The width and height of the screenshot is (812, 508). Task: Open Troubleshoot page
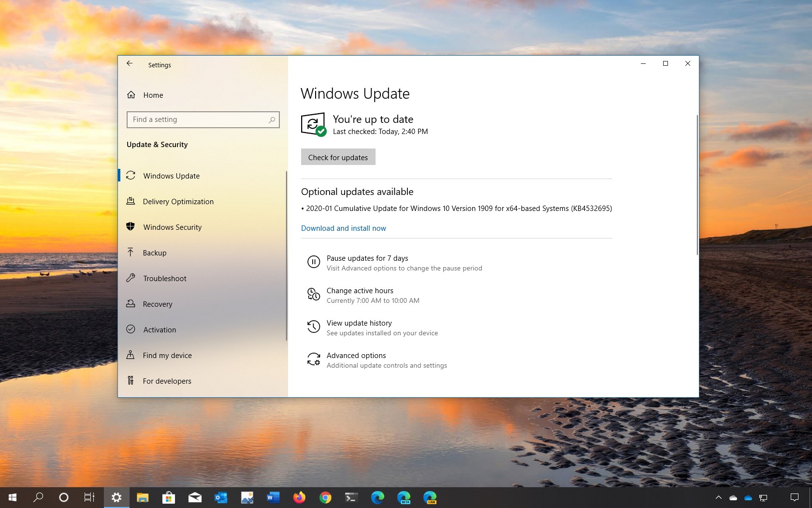pos(203,278)
